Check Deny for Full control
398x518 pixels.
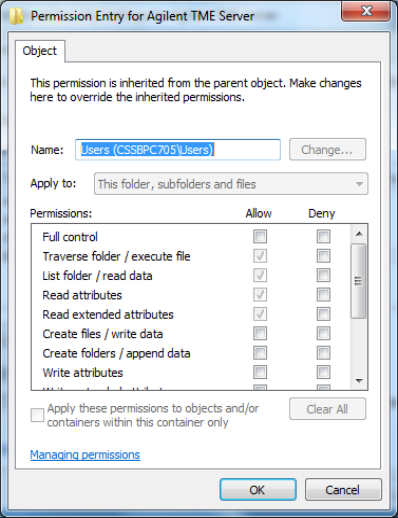323,236
